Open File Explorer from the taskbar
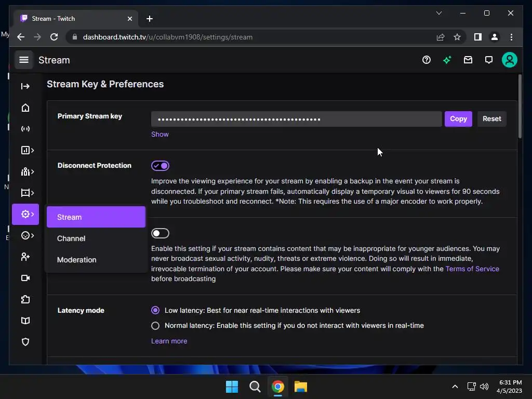532x399 pixels. (x=301, y=387)
